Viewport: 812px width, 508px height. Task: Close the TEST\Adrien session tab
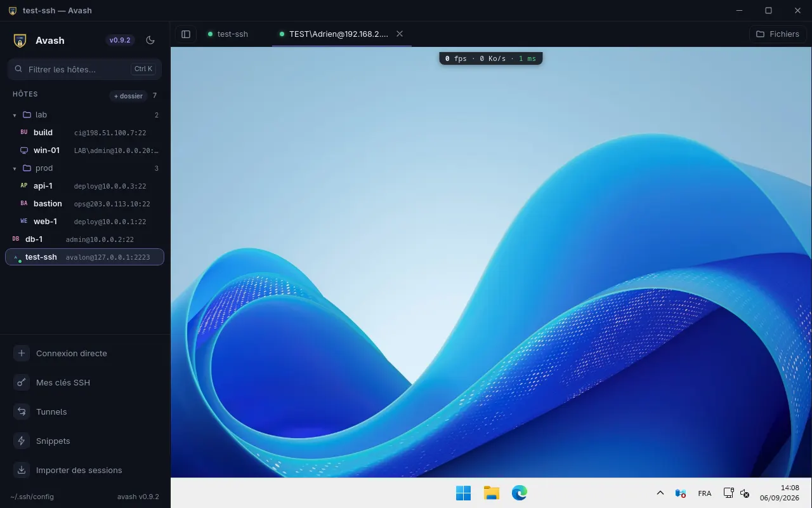point(400,34)
